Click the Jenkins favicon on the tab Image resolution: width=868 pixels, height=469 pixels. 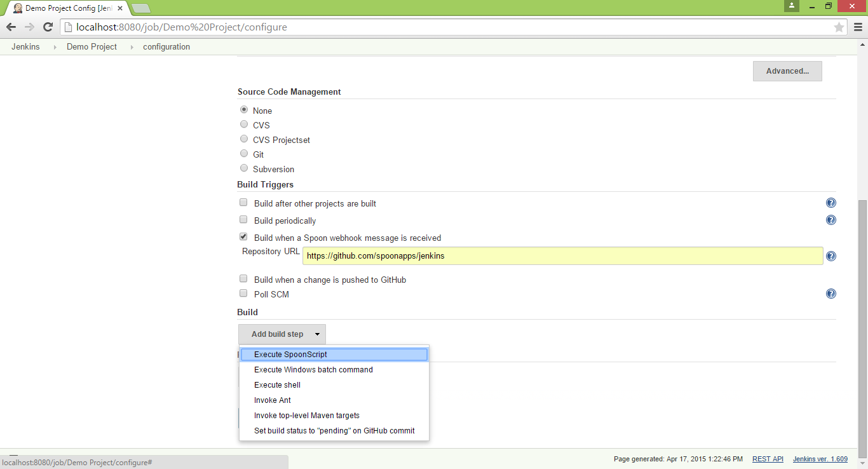click(18, 8)
